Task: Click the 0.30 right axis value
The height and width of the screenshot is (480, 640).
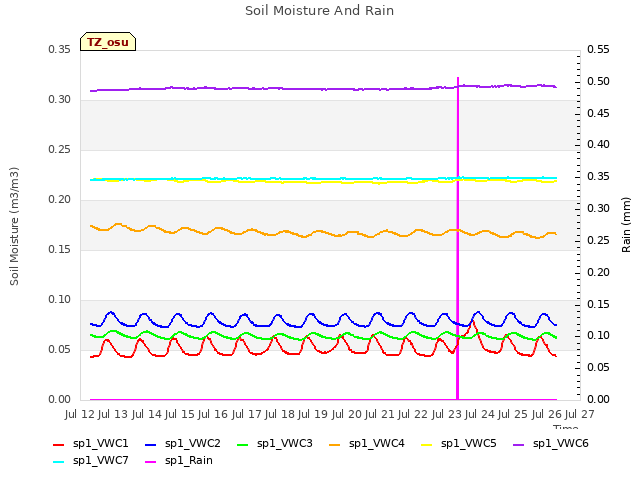Action: (x=598, y=209)
